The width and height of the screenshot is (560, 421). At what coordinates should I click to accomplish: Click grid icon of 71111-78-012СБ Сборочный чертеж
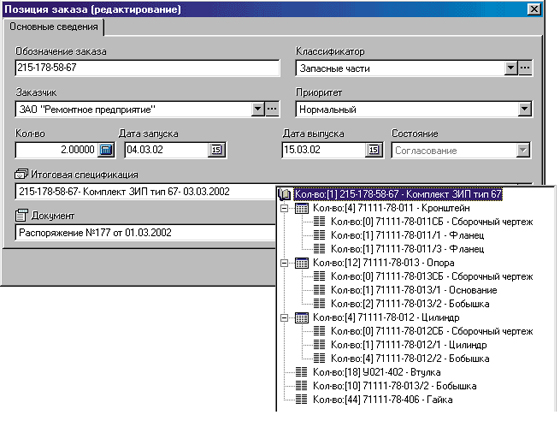(319, 331)
